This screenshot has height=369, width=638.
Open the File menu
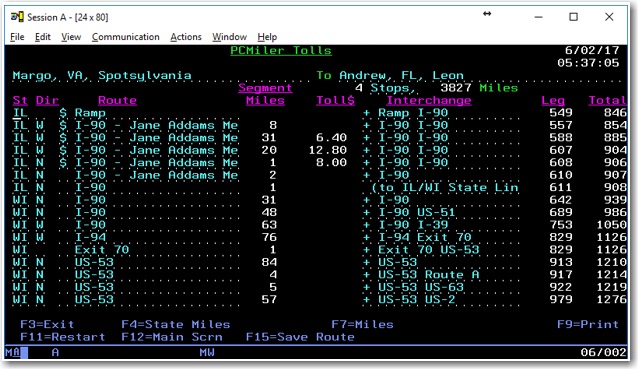pyautogui.click(x=17, y=37)
